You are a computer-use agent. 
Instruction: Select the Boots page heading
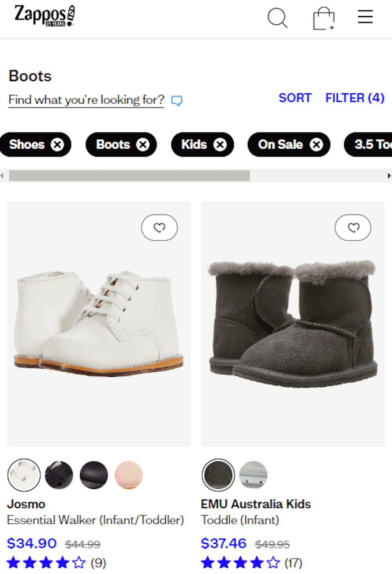point(30,76)
